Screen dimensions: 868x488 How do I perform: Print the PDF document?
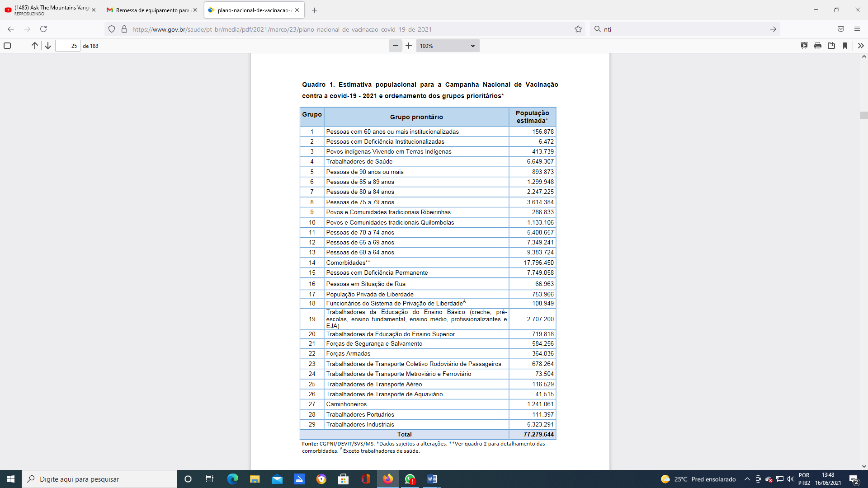(818, 46)
